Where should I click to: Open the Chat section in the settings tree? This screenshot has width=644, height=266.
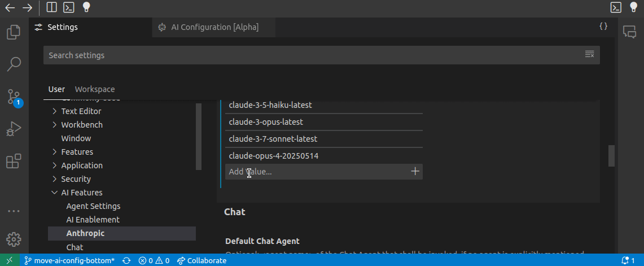[x=75, y=247]
